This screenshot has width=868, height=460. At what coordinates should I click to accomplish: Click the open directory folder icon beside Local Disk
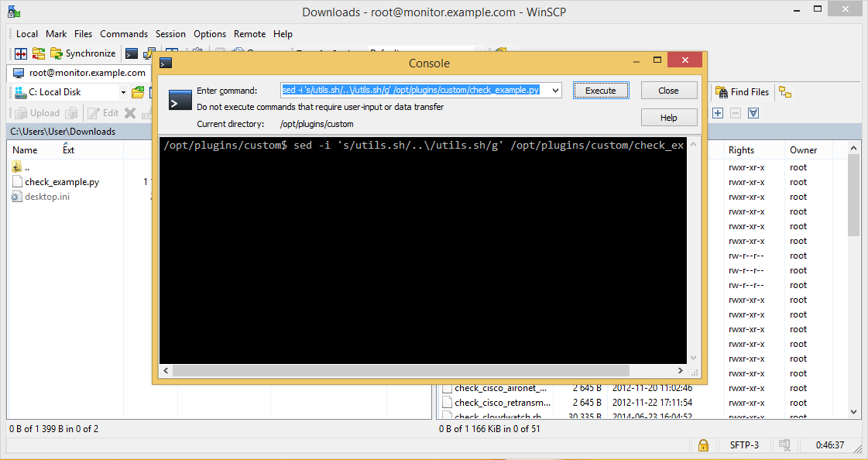point(138,92)
